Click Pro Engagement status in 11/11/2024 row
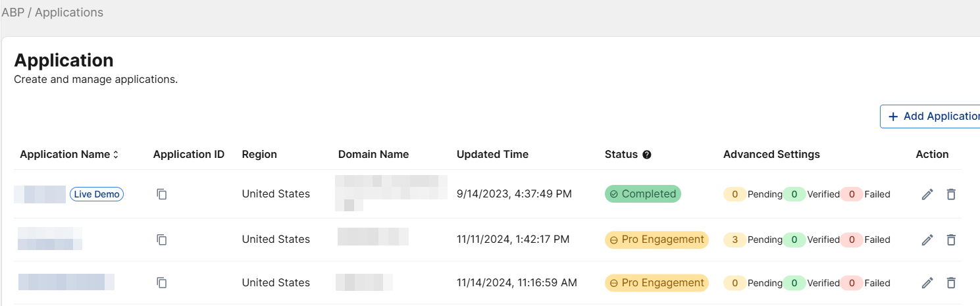This screenshot has height=306, width=980. (x=656, y=240)
